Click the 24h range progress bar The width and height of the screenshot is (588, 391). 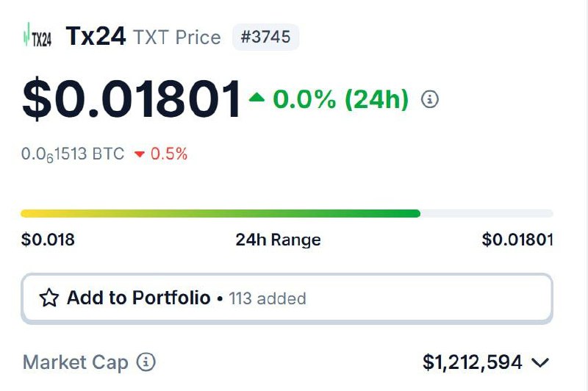pos(287,214)
